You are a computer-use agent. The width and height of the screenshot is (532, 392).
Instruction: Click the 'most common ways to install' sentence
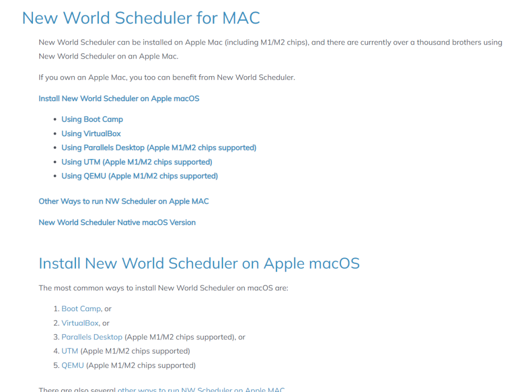tap(163, 288)
